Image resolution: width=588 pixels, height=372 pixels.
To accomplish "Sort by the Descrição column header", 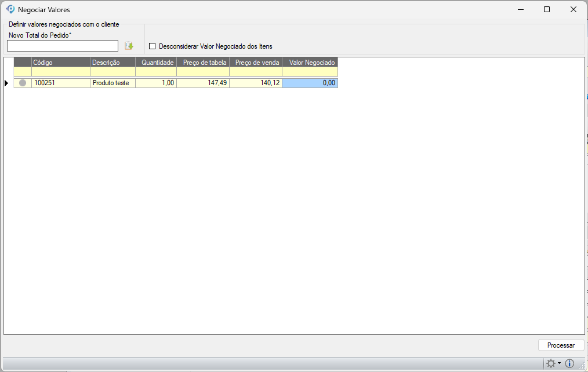I will pos(112,62).
